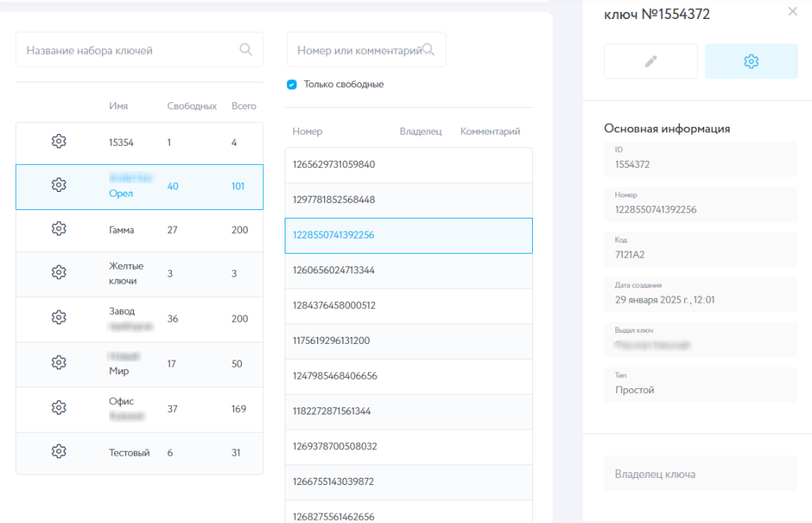The height and width of the screenshot is (523, 812).
Task: Open settings gear next to set Гамма
Action: tap(58, 231)
